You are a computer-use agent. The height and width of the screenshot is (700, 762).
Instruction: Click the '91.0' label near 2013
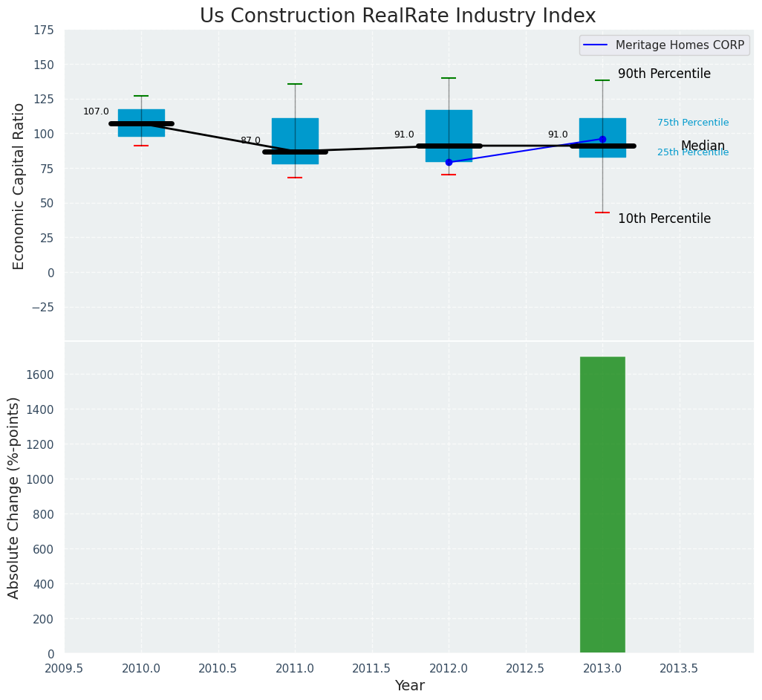tap(558, 135)
